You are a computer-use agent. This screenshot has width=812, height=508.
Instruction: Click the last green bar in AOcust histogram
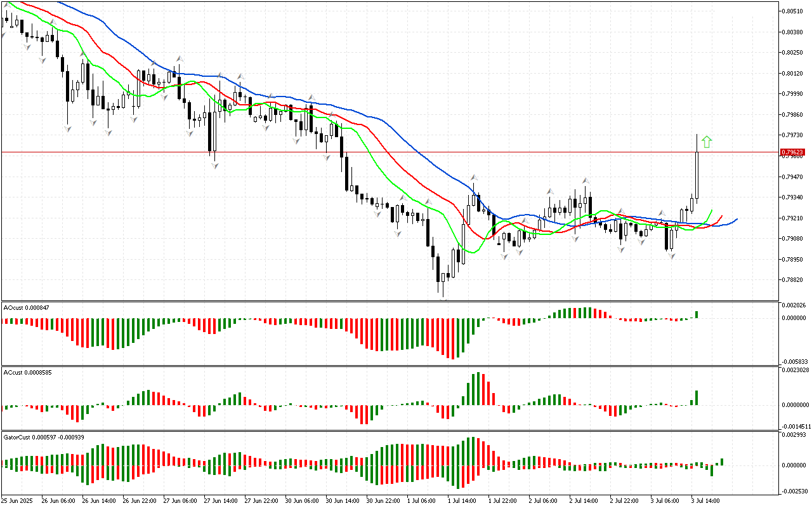point(697,314)
